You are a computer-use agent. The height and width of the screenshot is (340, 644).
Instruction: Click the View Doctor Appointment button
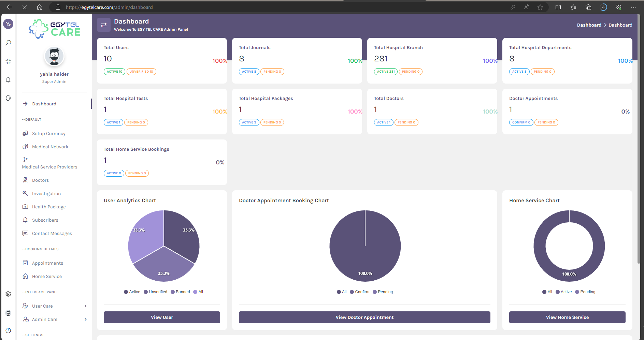click(364, 317)
